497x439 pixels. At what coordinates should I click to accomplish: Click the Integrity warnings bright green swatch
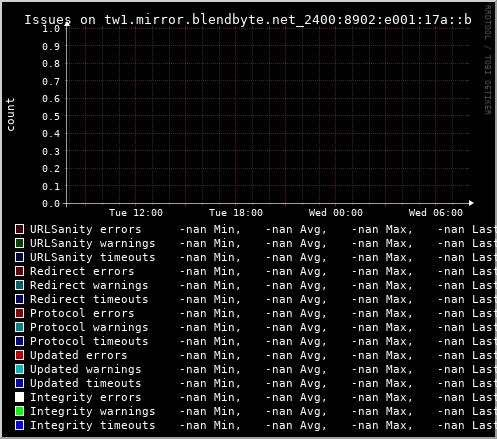(20, 411)
